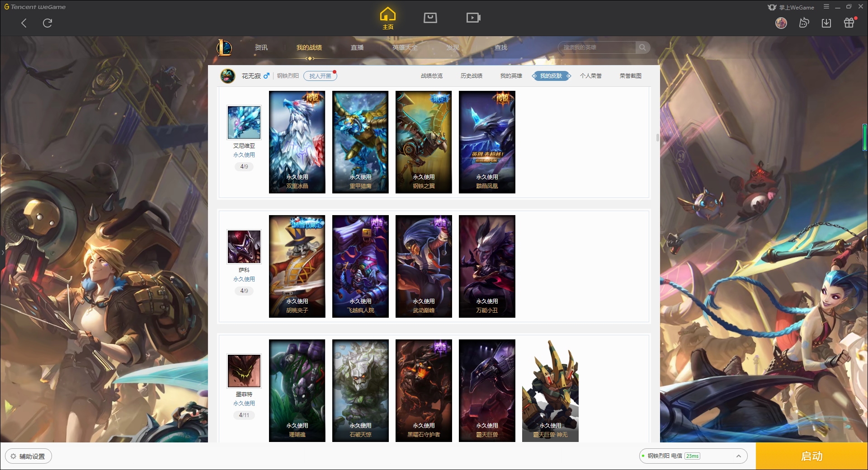Open the friends icon next to avatar
Image resolution: width=868 pixels, height=470 pixels.
[804, 23]
